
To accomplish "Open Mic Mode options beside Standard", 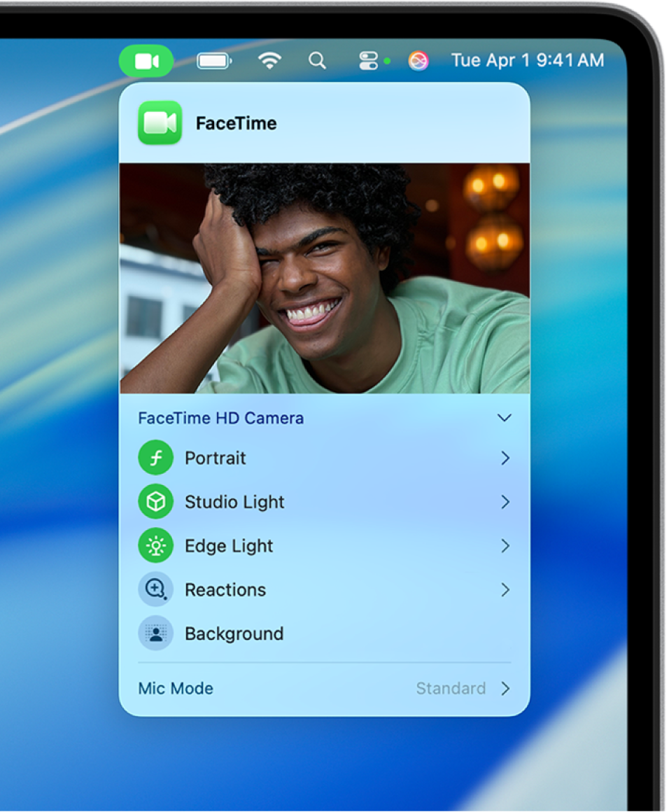I will [505, 688].
